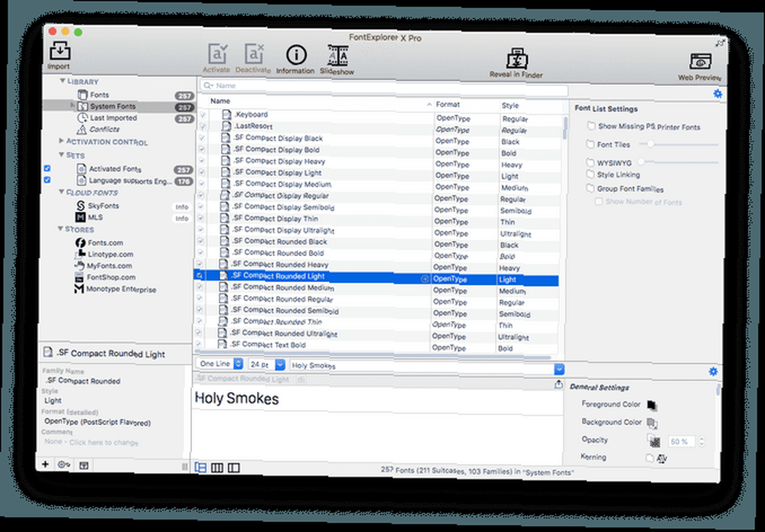Click the Opacity value stepper
765x532 pixels.
[702, 441]
